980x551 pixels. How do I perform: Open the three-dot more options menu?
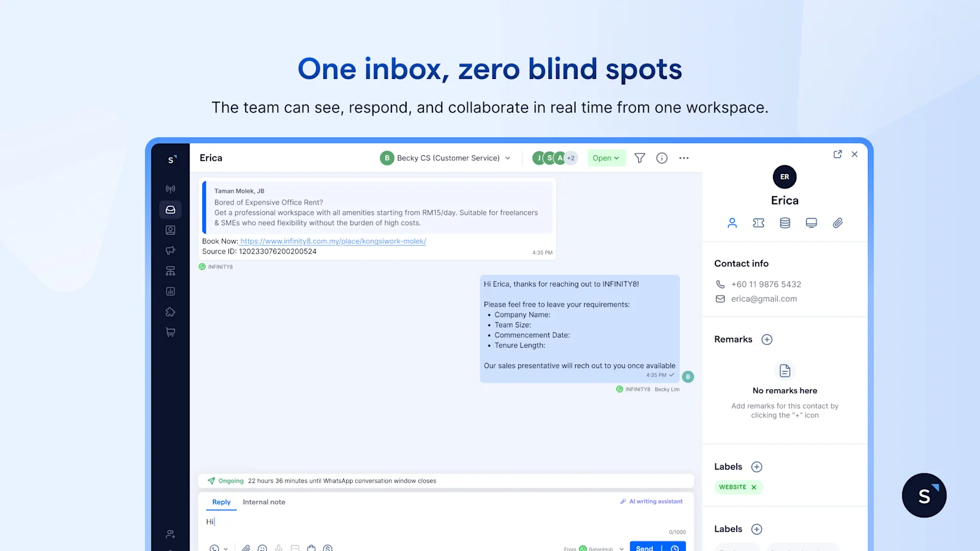684,158
